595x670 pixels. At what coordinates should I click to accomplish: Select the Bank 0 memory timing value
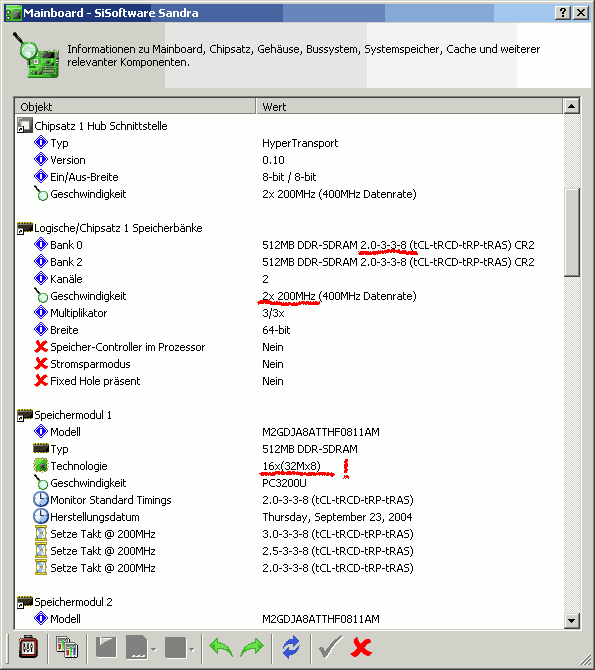tap(398, 245)
